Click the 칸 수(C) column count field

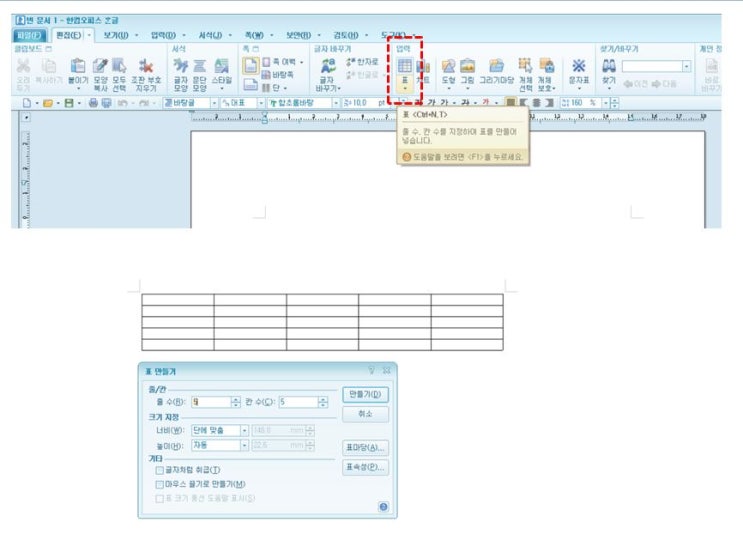click(x=299, y=402)
